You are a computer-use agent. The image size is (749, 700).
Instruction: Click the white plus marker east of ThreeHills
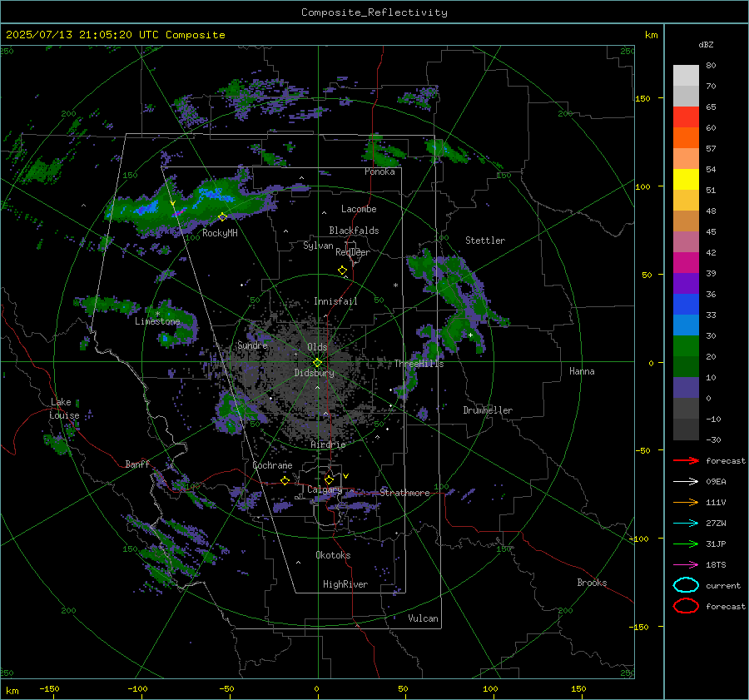coord(470,335)
